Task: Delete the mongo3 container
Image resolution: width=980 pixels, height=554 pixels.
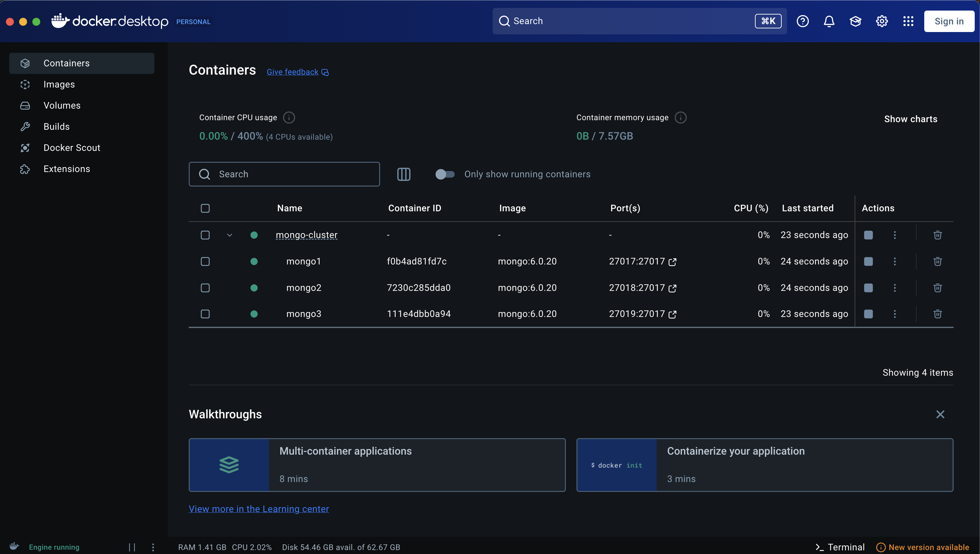Action: pyautogui.click(x=937, y=314)
